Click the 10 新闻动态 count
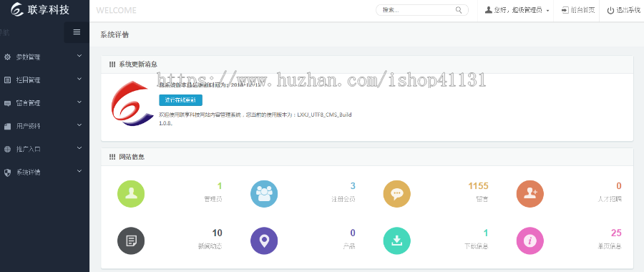The height and width of the screenshot is (272, 644). coord(218,233)
